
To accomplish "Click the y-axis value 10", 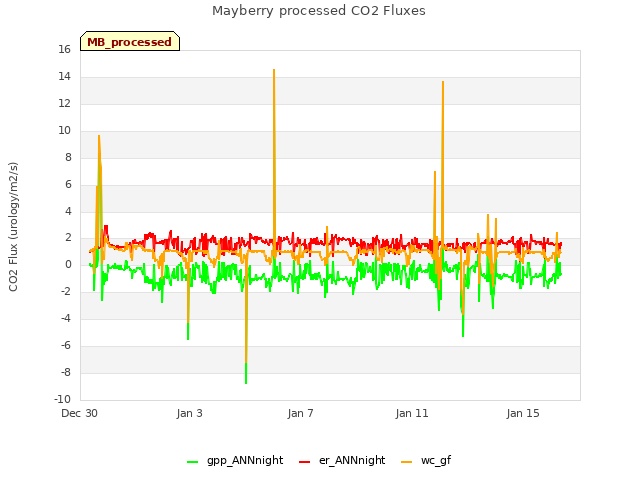I will coord(64,131).
